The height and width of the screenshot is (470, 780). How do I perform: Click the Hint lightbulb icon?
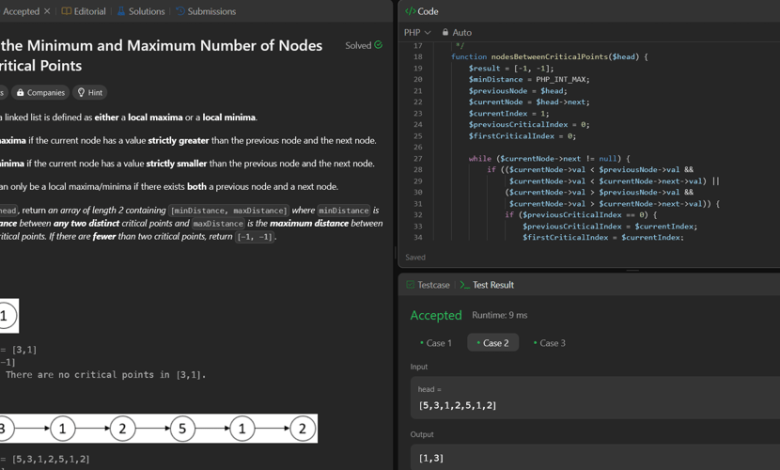pos(81,93)
